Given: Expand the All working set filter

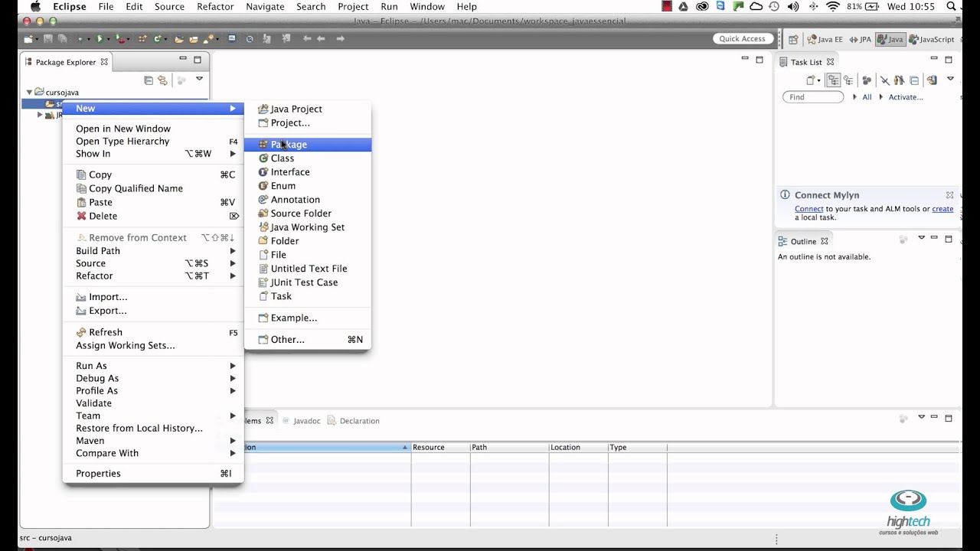Looking at the screenshot, I should click(x=854, y=97).
